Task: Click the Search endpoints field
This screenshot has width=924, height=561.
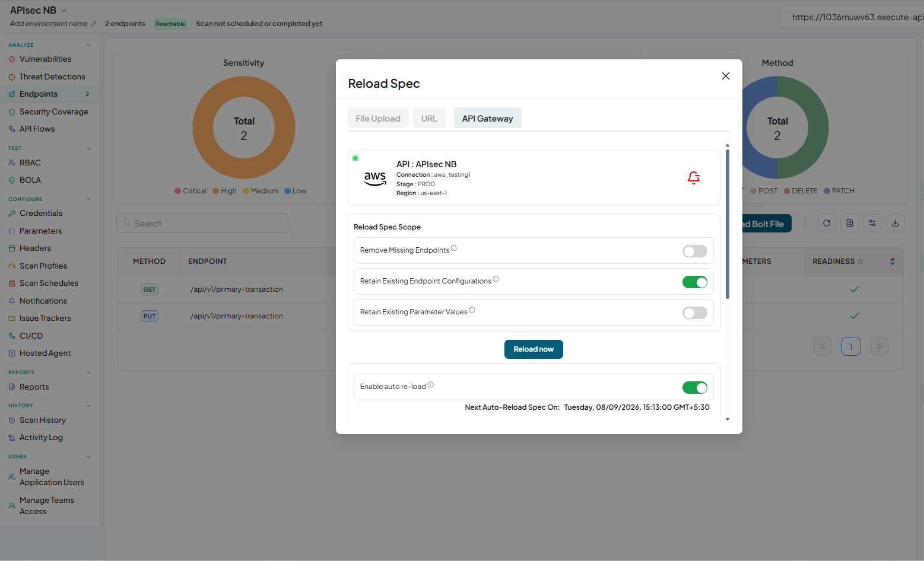Action: 202,224
